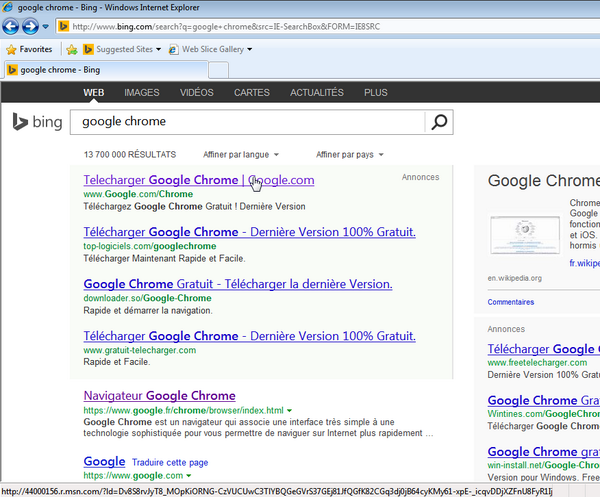Go forward with the browser Forward arrow
The width and height of the screenshot is (600, 497).
click(30, 26)
